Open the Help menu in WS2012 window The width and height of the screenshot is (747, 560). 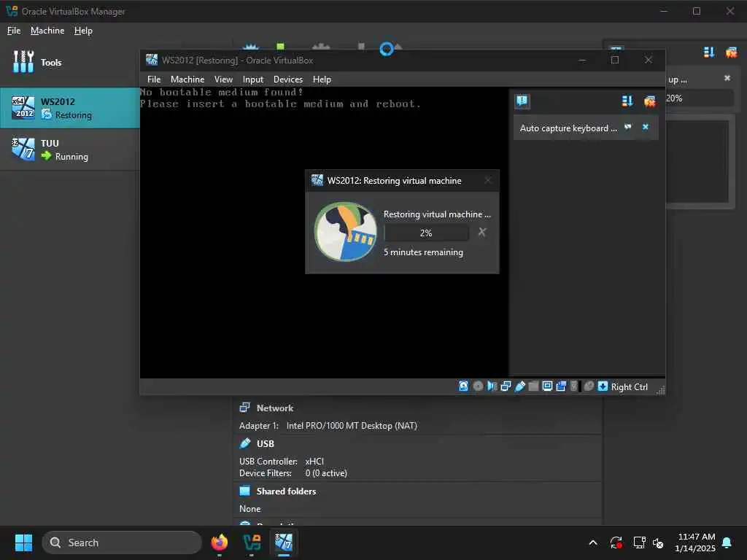pyautogui.click(x=322, y=79)
